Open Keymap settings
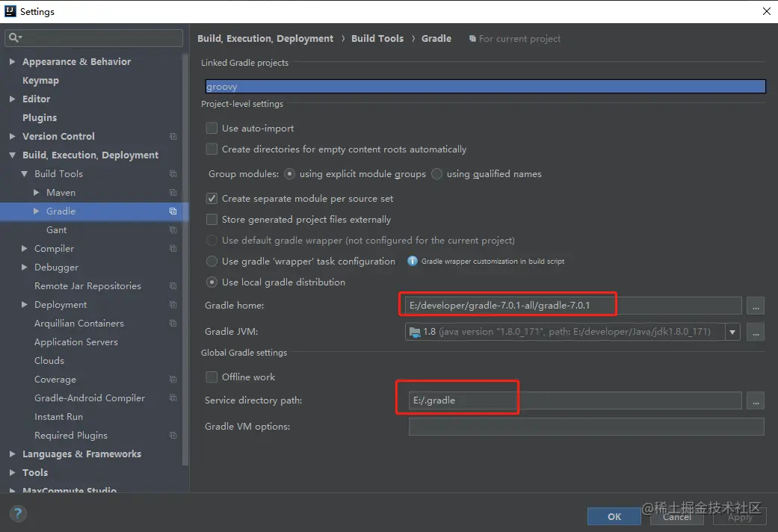 [40, 81]
